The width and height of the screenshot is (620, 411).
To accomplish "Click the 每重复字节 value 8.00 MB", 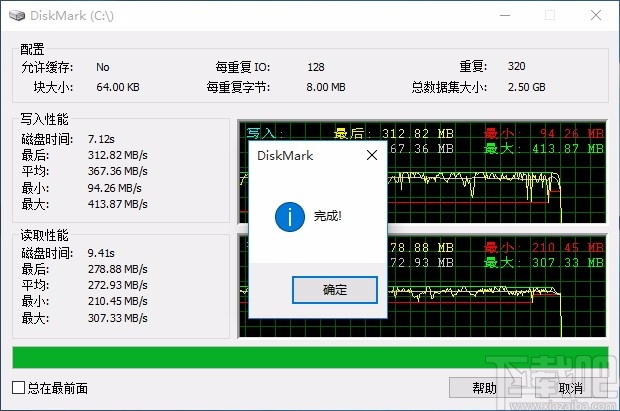I will [326, 87].
